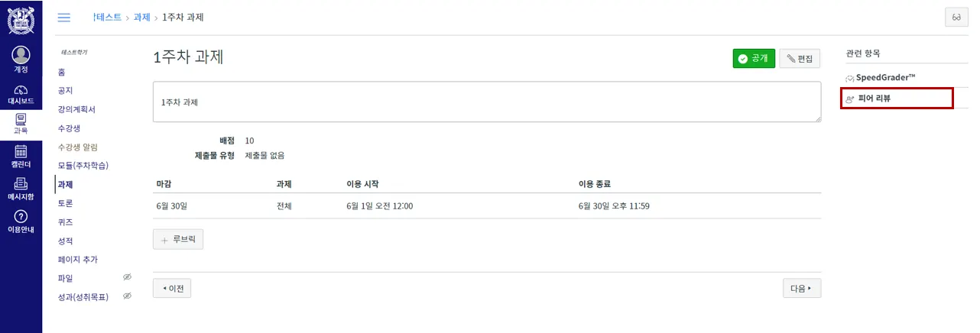This screenshot has height=333, width=980.
Task: Open the 이용안내 help icon
Action: point(21,217)
